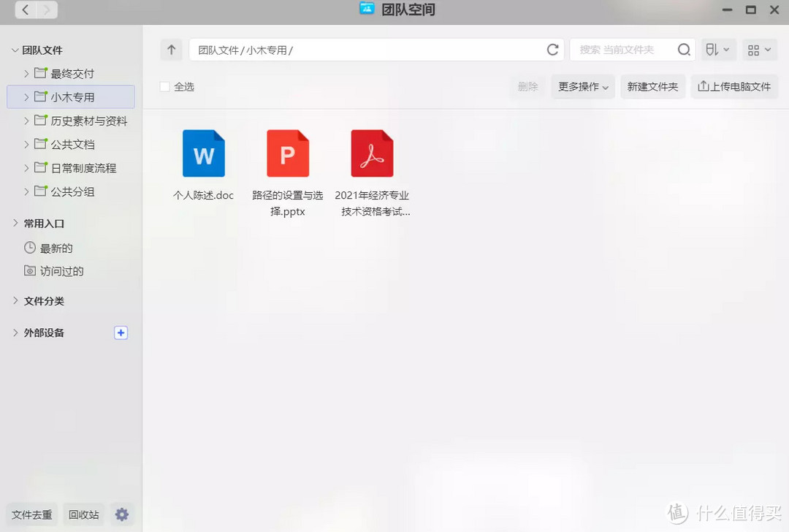The image size is (789, 532).
Task: Expand the 公共分组 folder chevron
Action: [x=26, y=191]
